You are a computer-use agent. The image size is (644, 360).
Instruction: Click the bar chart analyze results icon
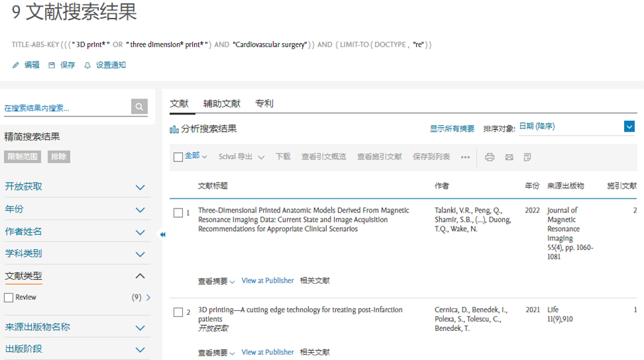(174, 129)
